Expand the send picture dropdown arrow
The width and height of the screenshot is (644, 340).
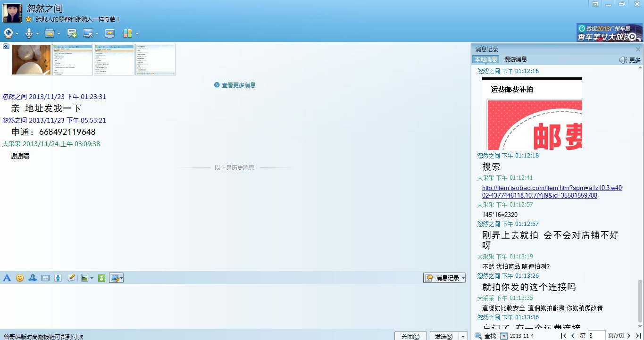coord(92,279)
